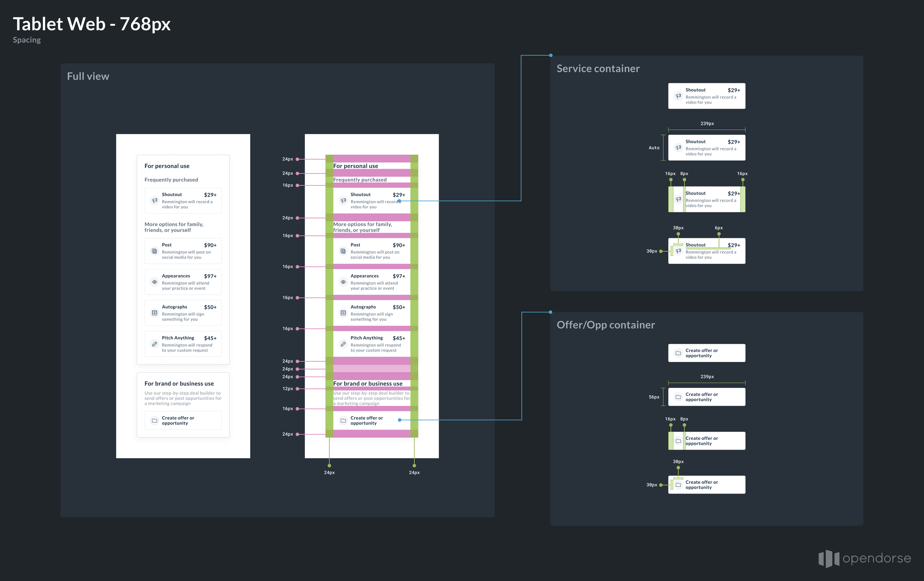This screenshot has width=924, height=581.
Task: Click the 'Auto' height label beside Shoutout card
Action: coord(654,148)
